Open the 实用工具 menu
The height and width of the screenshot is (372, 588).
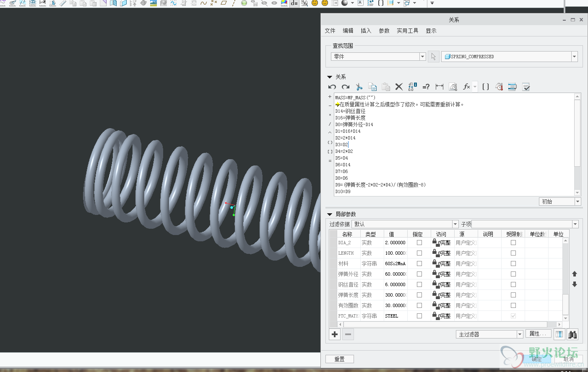tap(408, 31)
